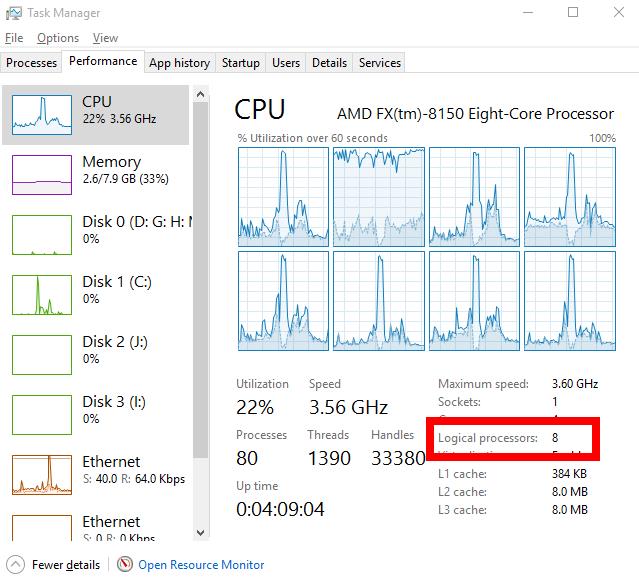Collapse view with Fewer details chevron
639x585 pixels.
(15, 565)
